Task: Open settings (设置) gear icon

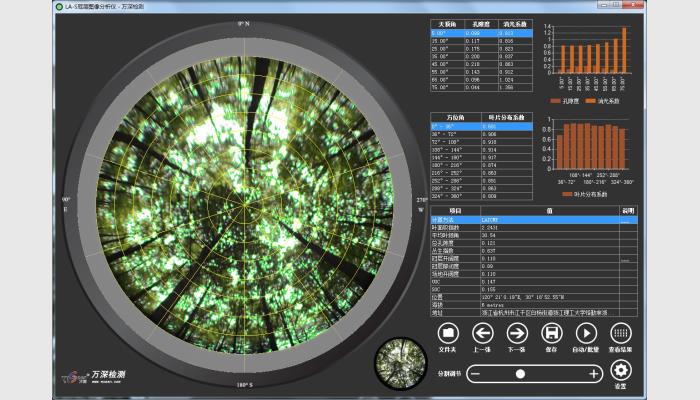Action: click(x=620, y=372)
